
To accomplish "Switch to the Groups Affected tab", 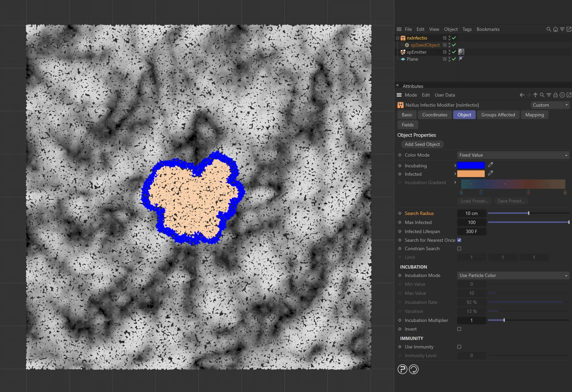I will pyautogui.click(x=498, y=115).
